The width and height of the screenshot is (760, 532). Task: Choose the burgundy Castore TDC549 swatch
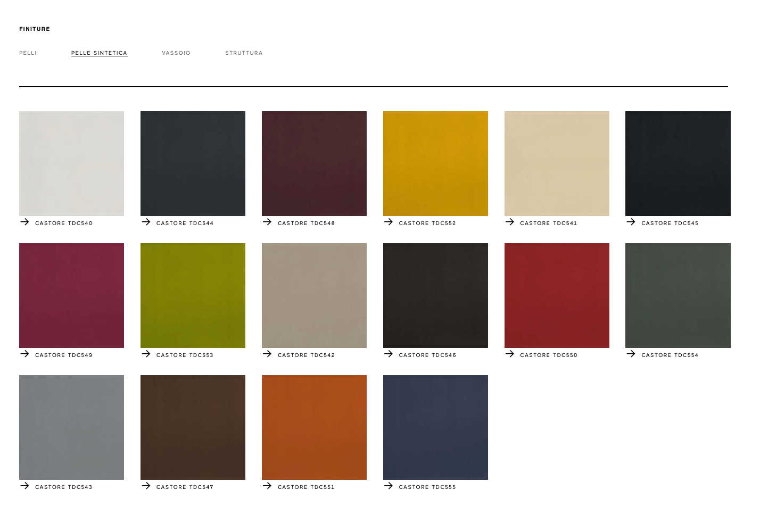71,295
